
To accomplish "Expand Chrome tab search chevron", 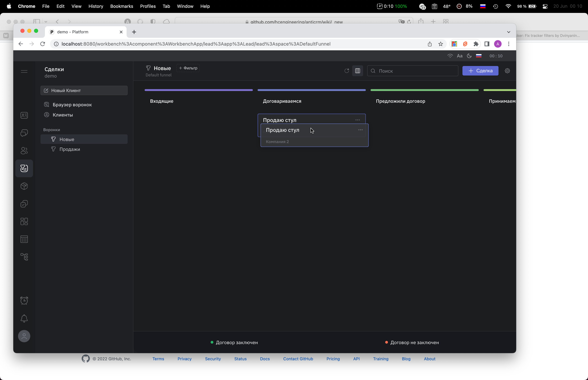I will pos(509,32).
